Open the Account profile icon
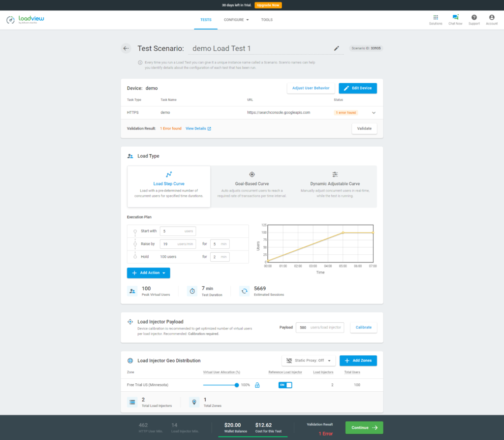 click(492, 17)
